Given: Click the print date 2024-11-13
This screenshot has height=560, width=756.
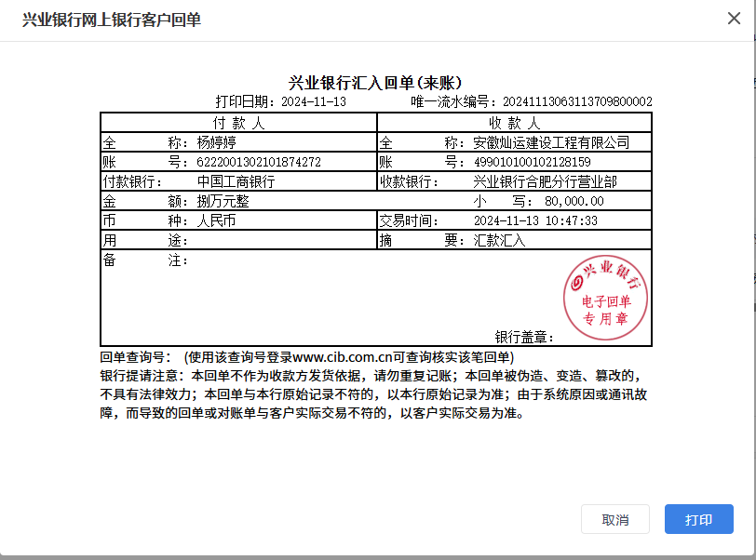Looking at the screenshot, I should tap(314, 101).
